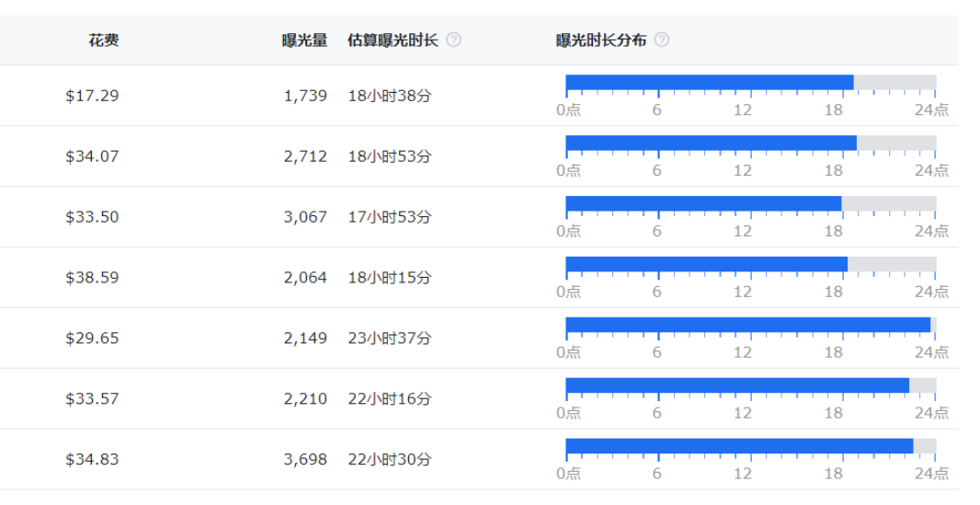Click the 3,698 impressions value

click(x=305, y=460)
